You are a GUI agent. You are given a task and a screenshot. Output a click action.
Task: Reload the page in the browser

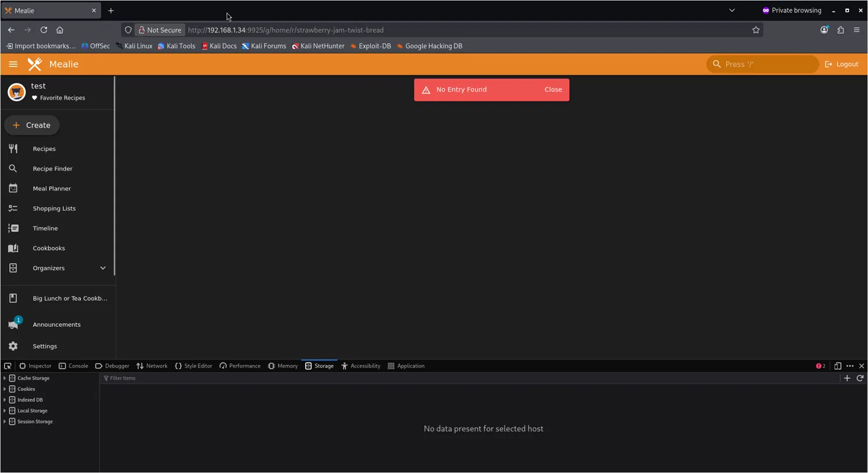coord(44,30)
